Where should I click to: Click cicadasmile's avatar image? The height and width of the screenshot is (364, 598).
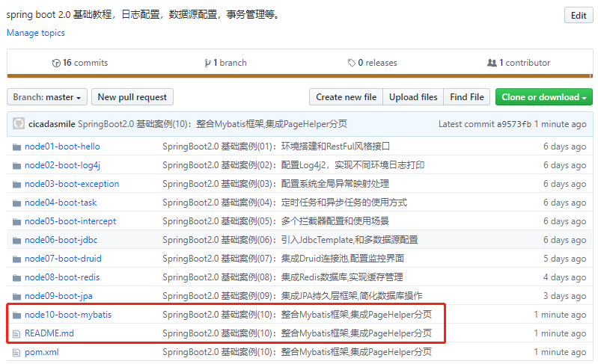pos(18,124)
